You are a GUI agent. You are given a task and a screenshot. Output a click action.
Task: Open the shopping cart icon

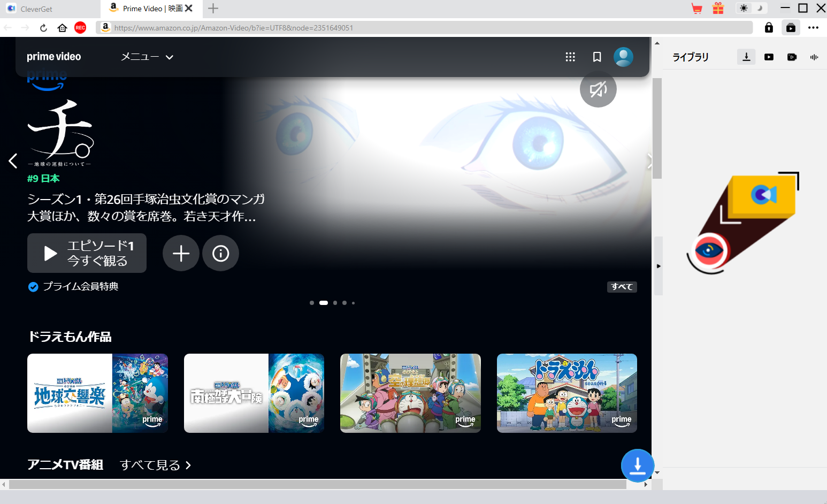click(696, 9)
